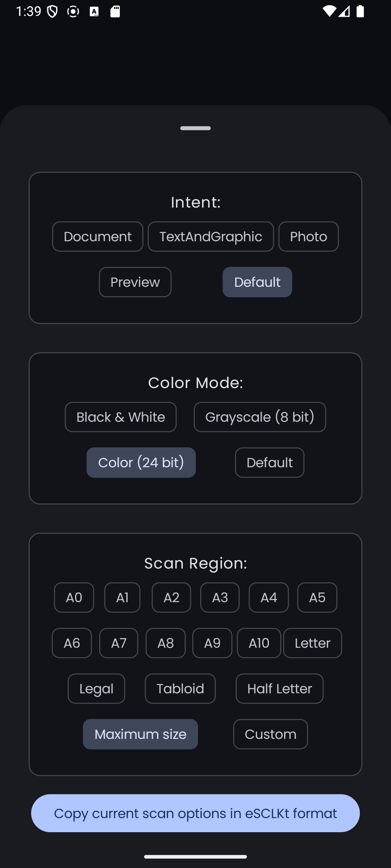Pick Black & White color mode

(121, 417)
